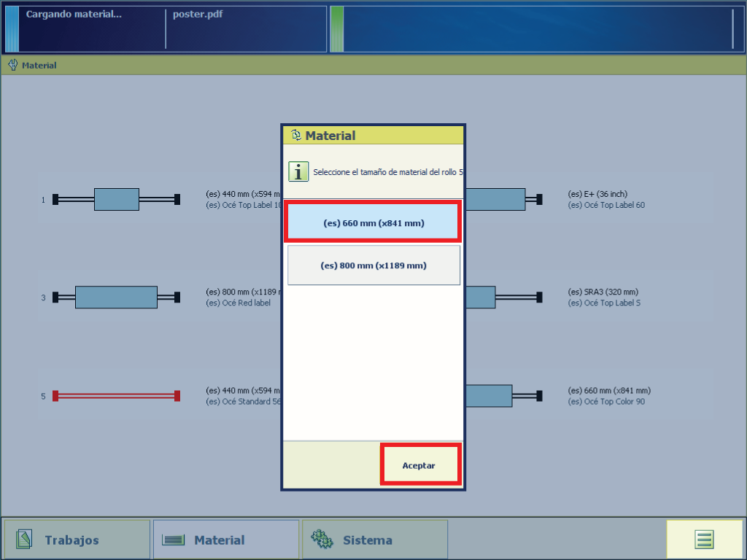Image resolution: width=747 pixels, height=560 pixels.
Task: Select roll 1 media graphic
Action: tap(116, 200)
